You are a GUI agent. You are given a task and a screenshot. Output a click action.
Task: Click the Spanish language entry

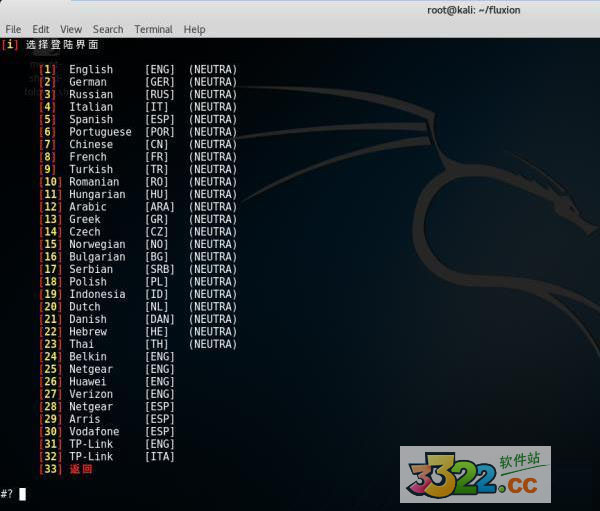coord(91,119)
